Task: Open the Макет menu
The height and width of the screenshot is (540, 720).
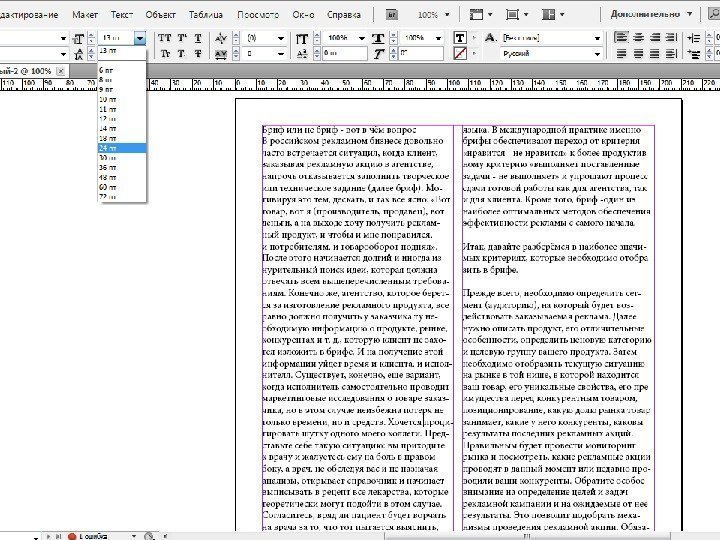Action: 85,15
